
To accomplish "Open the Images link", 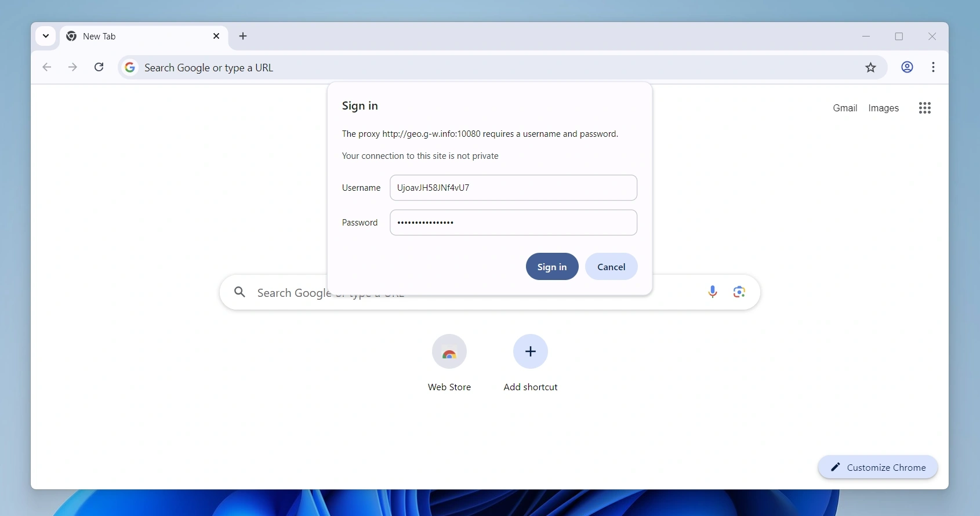I will click(884, 108).
